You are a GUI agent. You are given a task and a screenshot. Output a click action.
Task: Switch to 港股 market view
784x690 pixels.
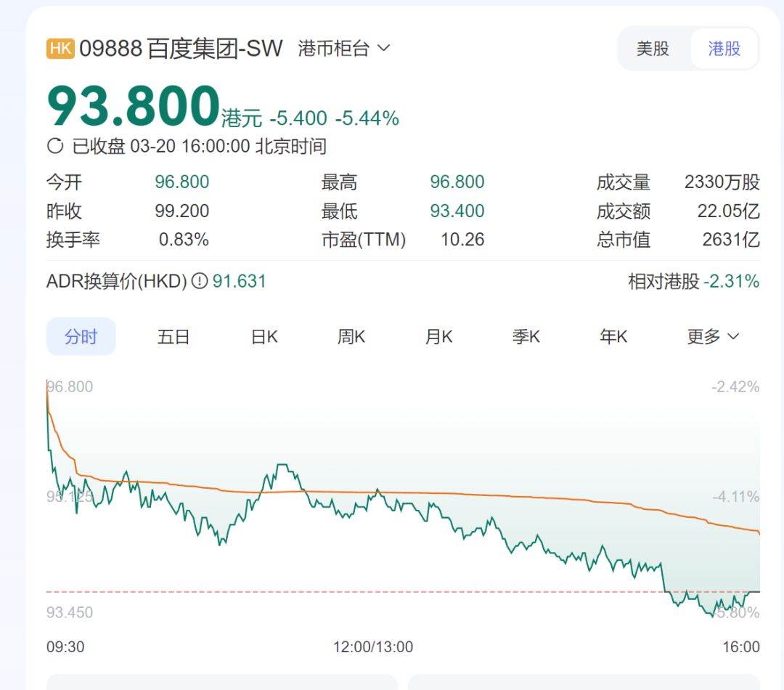tap(724, 48)
